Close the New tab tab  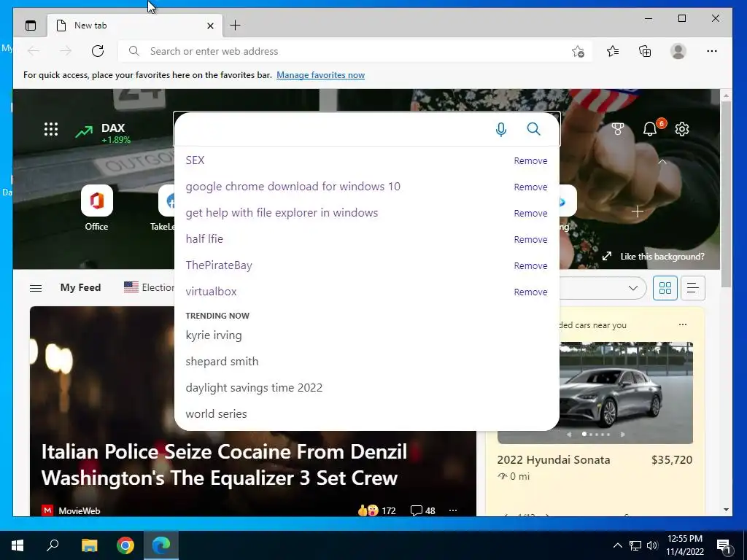pyautogui.click(x=210, y=26)
